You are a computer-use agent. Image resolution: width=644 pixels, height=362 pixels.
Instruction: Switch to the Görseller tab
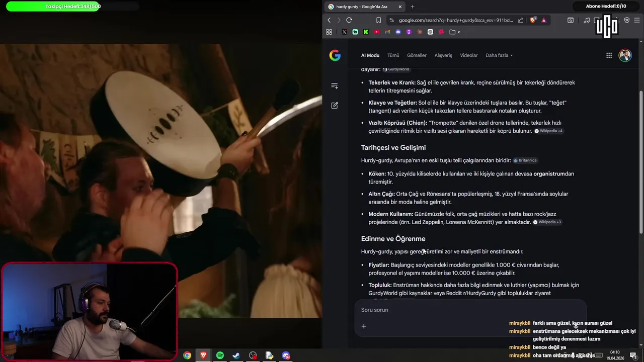coord(417,55)
